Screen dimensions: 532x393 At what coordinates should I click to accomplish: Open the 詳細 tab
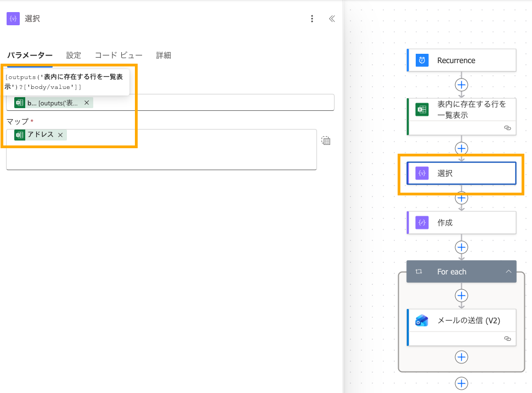point(163,55)
